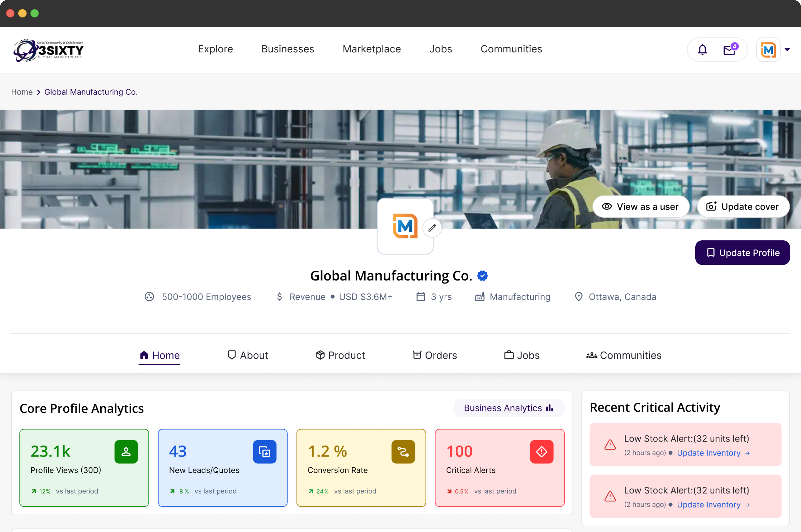
Task: Select the Home profile tab
Action: point(159,355)
